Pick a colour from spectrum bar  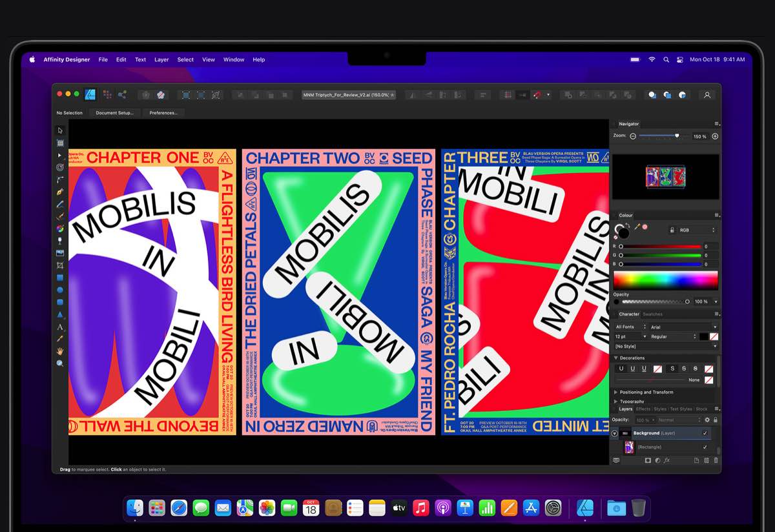tap(665, 280)
